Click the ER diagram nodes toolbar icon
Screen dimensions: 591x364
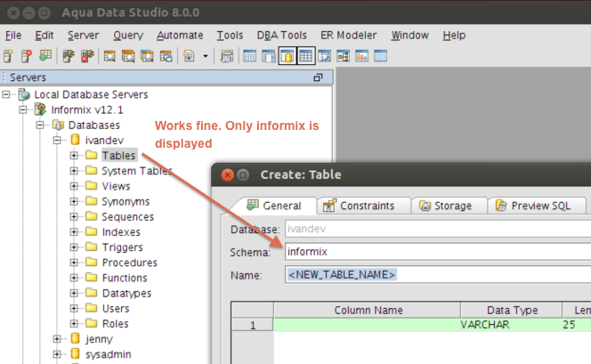point(343,56)
